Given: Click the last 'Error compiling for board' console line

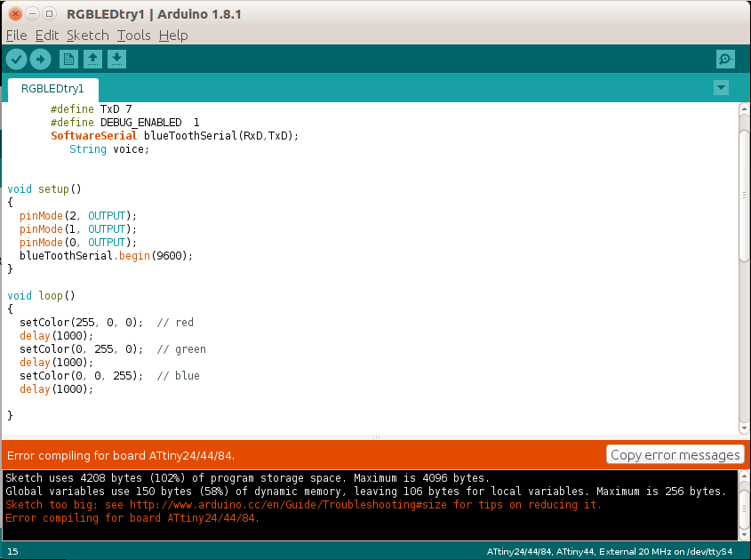Looking at the screenshot, I should (132, 518).
